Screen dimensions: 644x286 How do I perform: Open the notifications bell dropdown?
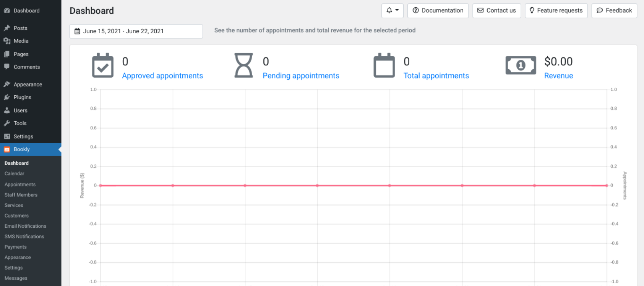pos(392,10)
